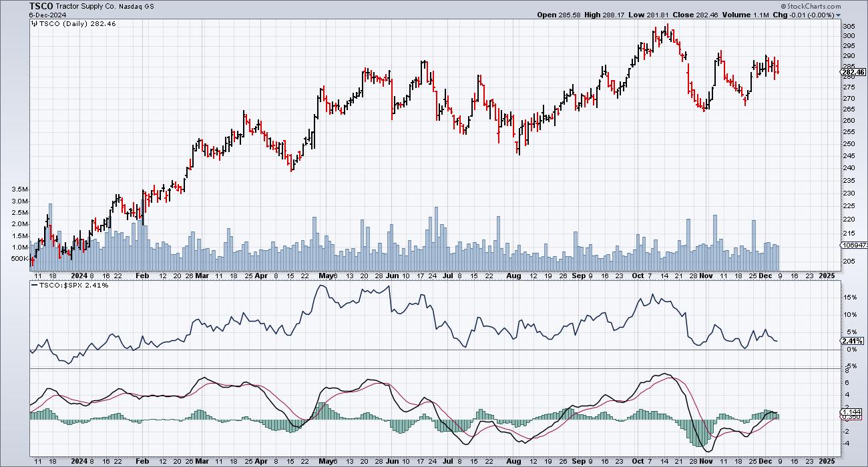Select the TSCO (Daily) 282.46 legend label

coord(66,23)
